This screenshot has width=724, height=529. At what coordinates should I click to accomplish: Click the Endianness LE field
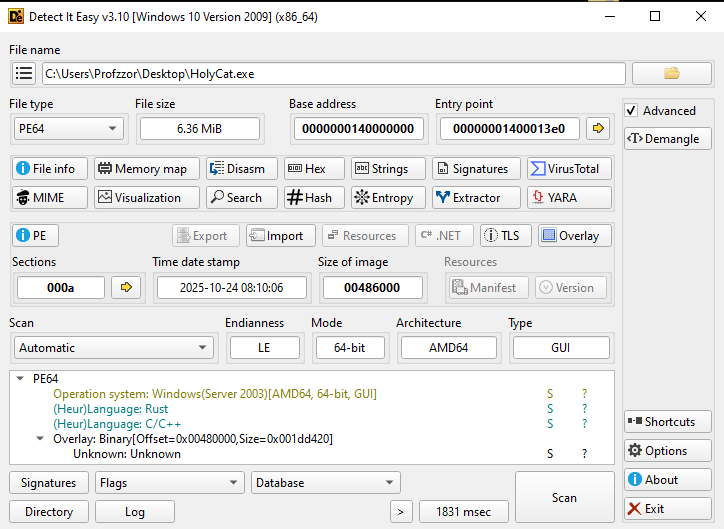tap(265, 348)
